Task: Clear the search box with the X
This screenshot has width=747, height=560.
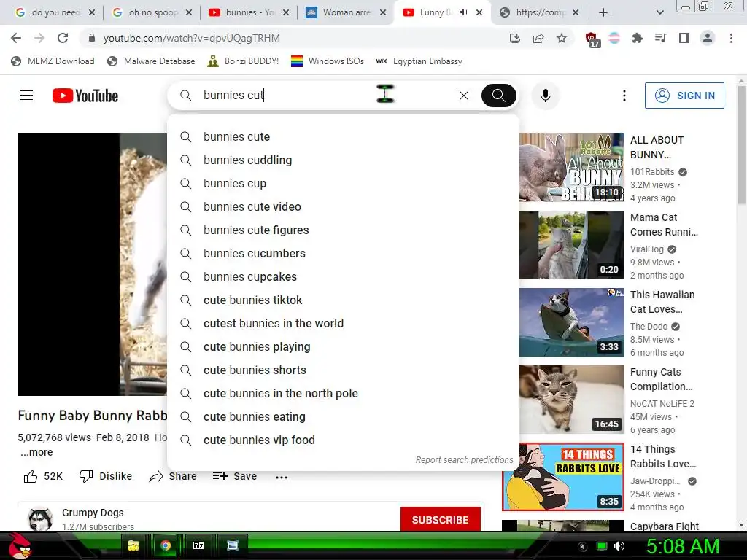Action: pyautogui.click(x=463, y=96)
